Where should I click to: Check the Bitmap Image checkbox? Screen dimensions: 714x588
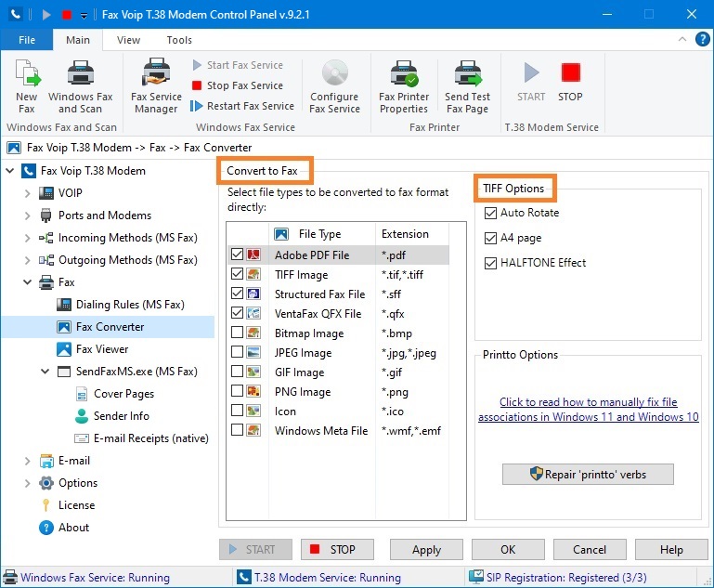pos(237,333)
